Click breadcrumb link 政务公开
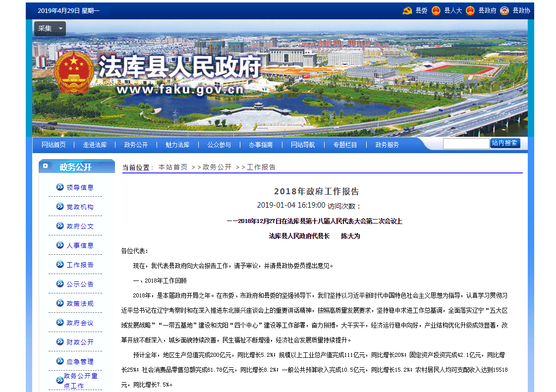This screenshot has width=556, height=392. pos(217,167)
